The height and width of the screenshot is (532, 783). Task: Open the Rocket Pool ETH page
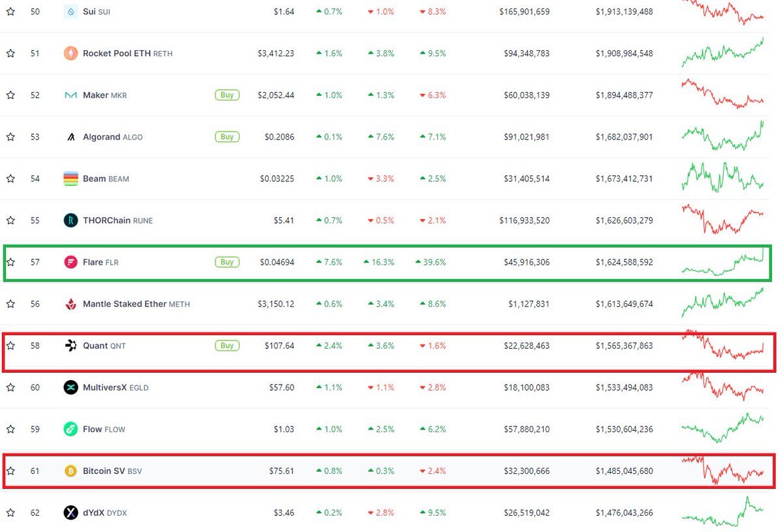(x=128, y=53)
